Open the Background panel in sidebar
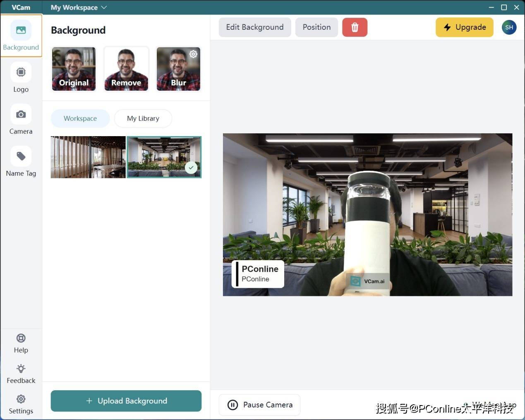Image resolution: width=525 pixels, height=420 pixels. click(21, 36)
